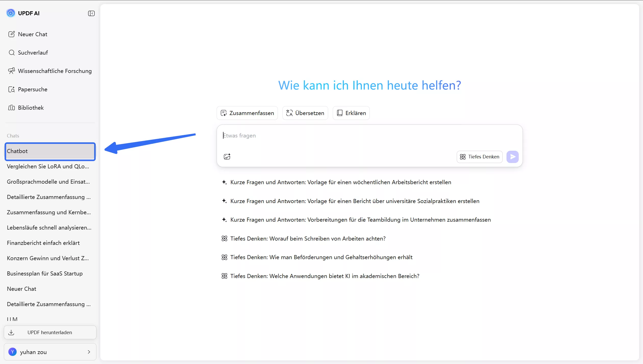The width and height of the screenshot is (643, 364).
Task: Click the Zusammenfassen button
Action: pyautogui.click(x=246, y=113)
